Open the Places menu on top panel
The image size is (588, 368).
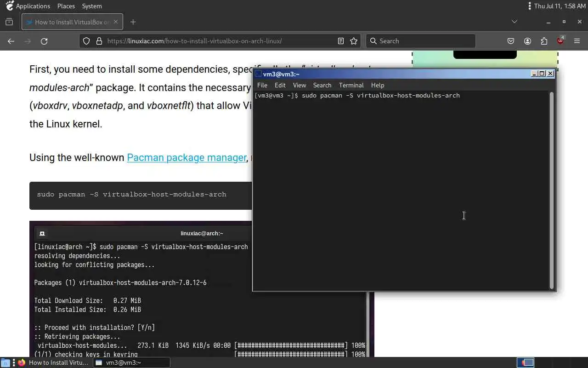pos(66,6)
